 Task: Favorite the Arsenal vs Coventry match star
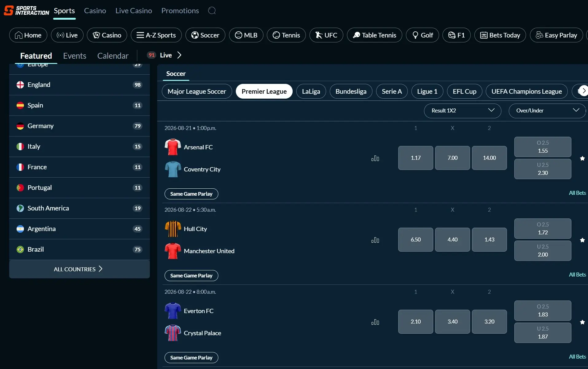[582, 158]
